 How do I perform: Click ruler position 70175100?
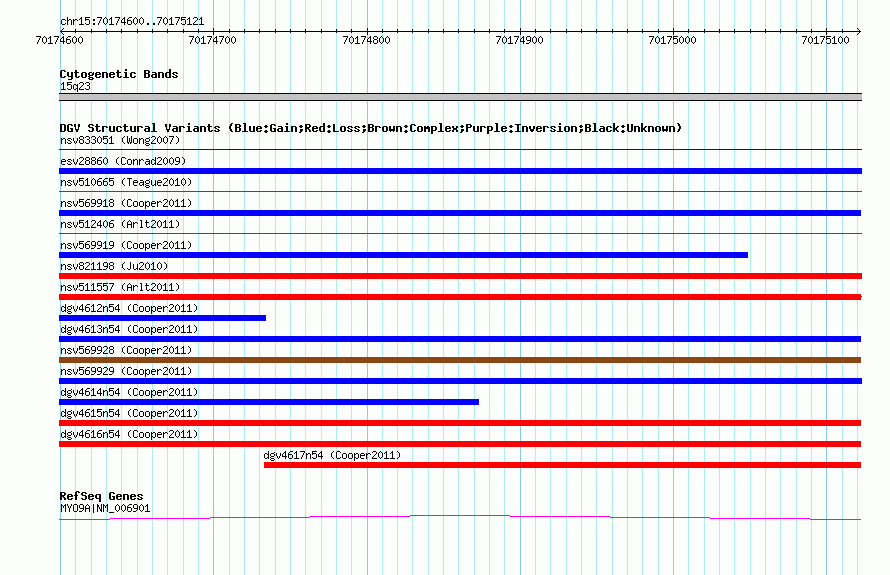(825, 40)
